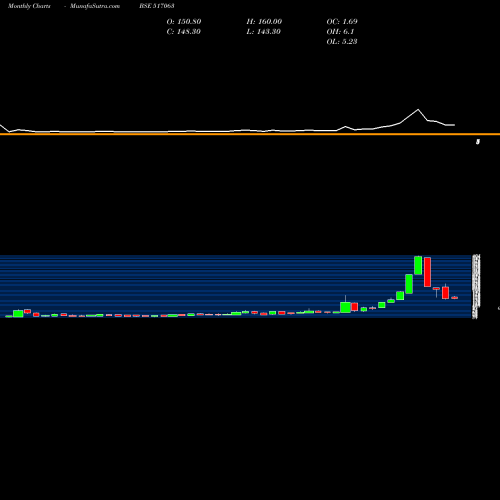
Task: Click the 'BSE 517063' symbol label
Action: point(157,6)
